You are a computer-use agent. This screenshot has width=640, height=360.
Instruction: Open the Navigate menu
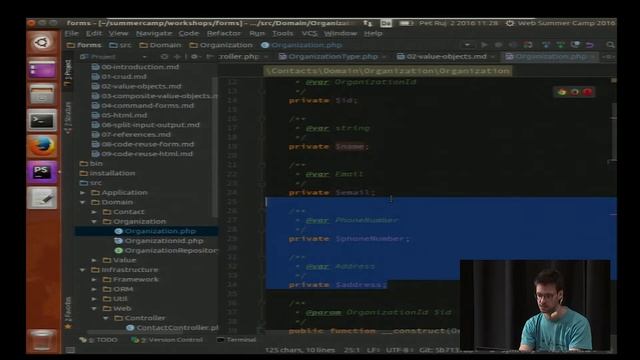154,33
